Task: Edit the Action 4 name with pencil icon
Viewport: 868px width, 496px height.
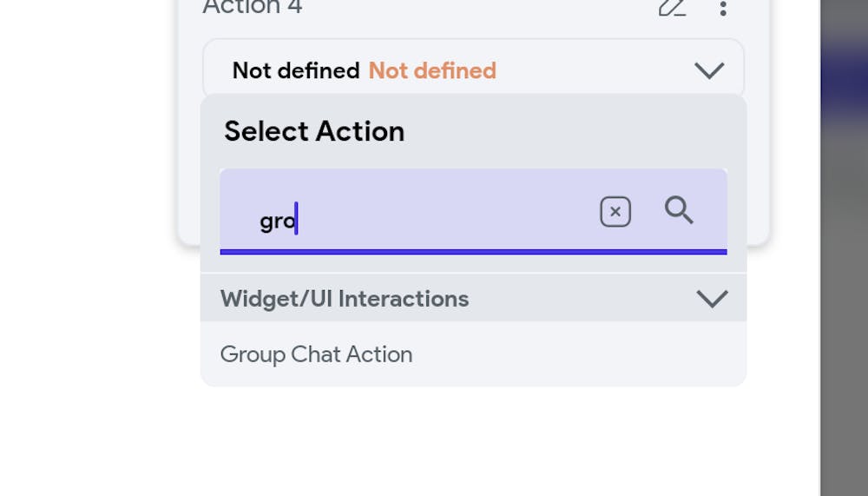Action: pyautogui.click(x=672, y=7)
